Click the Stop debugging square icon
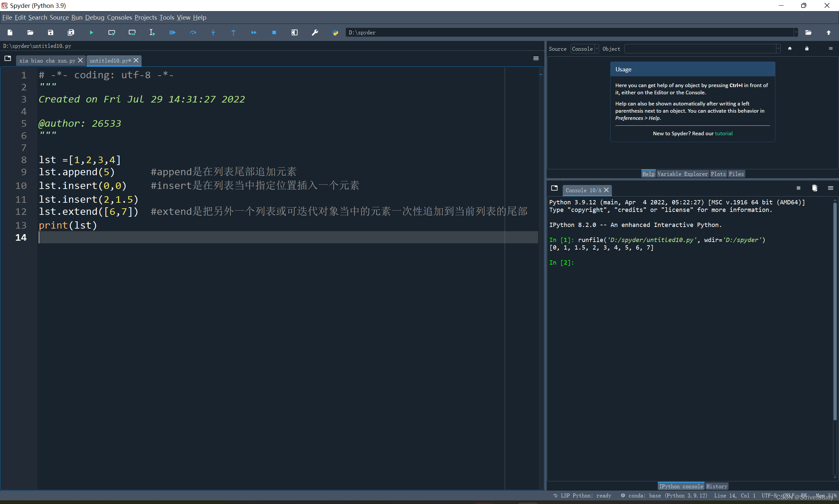Image resolution: width=839 pixels, height=504 pixels. click(x=274, y=33)
